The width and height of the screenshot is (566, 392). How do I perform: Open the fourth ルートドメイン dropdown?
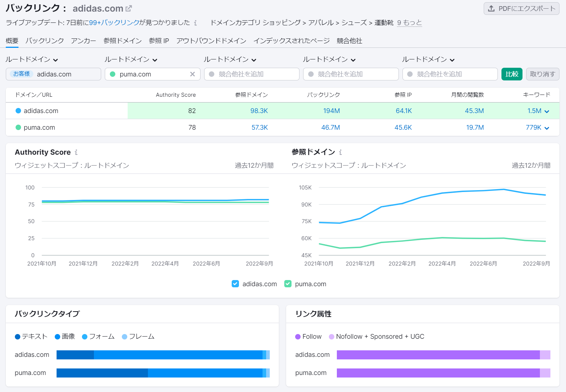point(329,59)
